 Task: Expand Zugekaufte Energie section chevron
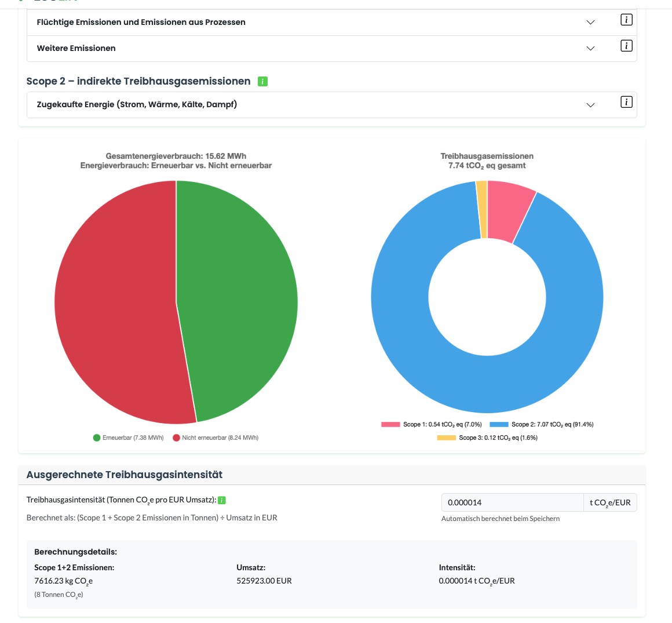[590, 105]
